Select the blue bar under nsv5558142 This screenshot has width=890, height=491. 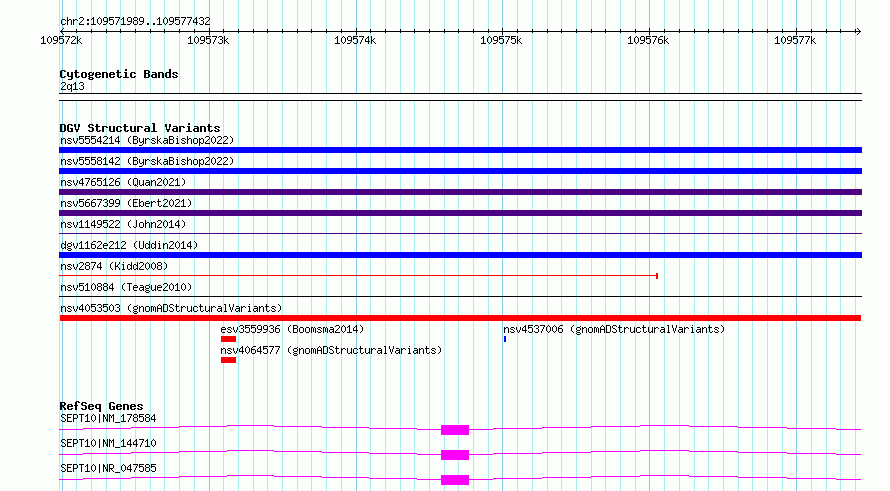(460, 171)
